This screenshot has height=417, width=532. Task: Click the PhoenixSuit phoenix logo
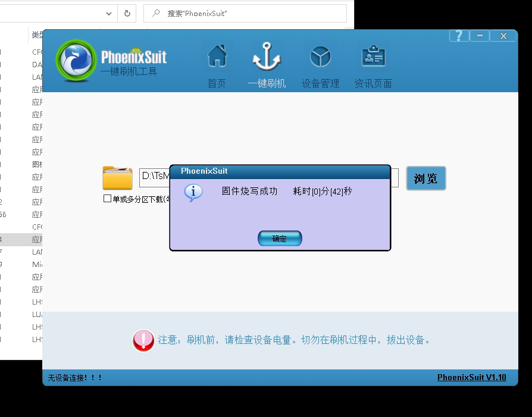pyautogui.click(x=76, y=61)
